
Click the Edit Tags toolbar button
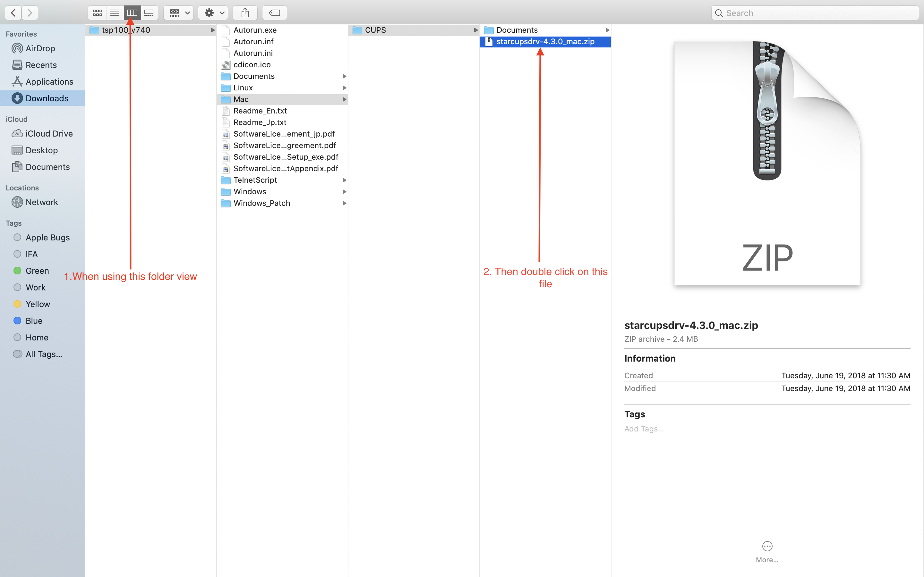[x=274, y=13]
